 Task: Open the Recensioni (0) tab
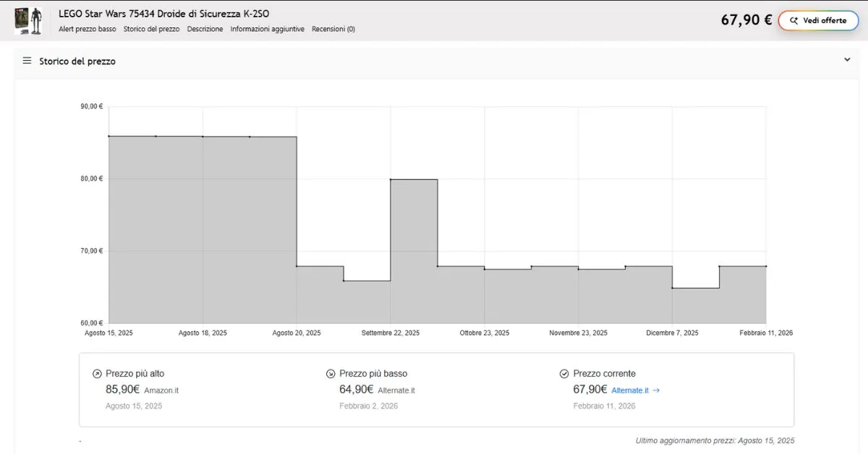coord(333,29)
